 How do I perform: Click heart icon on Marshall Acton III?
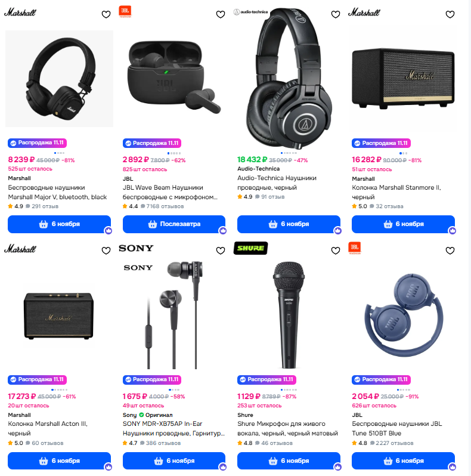click(106, 251)
